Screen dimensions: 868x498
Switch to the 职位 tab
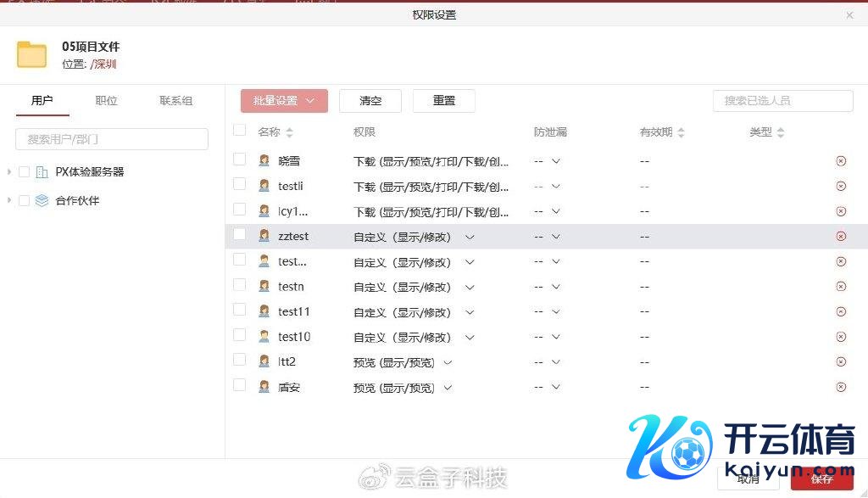tap(107, 101)
